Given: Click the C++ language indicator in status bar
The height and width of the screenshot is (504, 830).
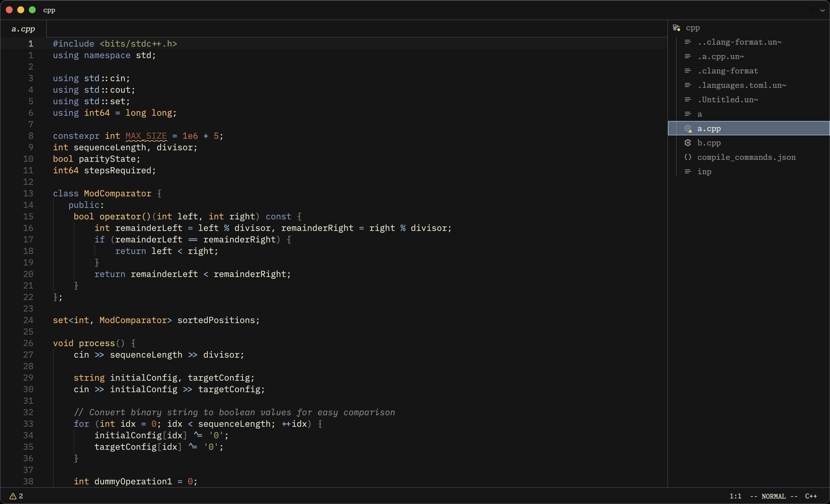Looking at the screenshot, I should tap(811, 496).
